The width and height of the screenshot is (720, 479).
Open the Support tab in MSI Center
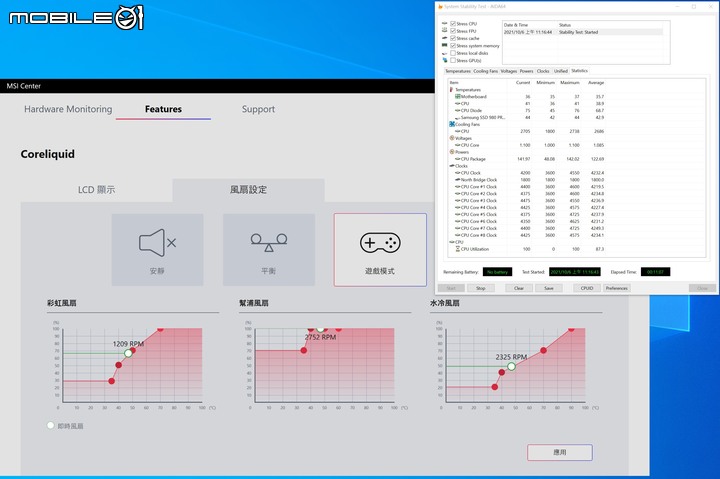[258, 109]
